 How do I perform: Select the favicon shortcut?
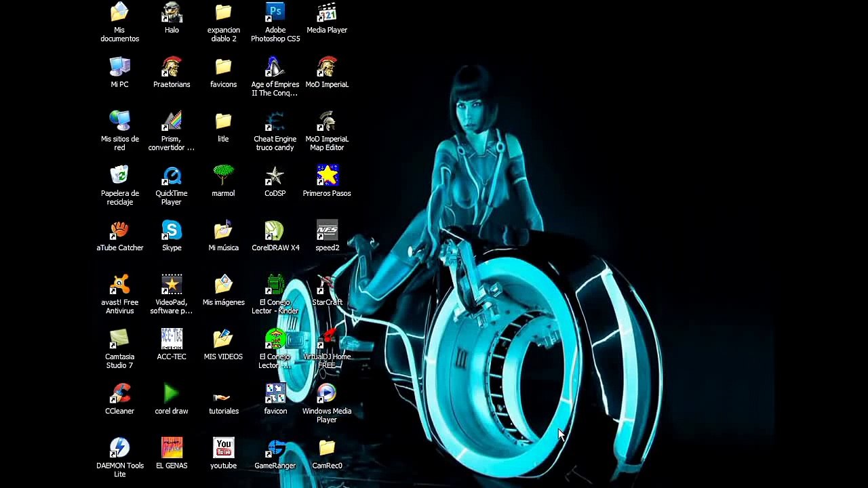pyautogui.click(x=275, y=393)
